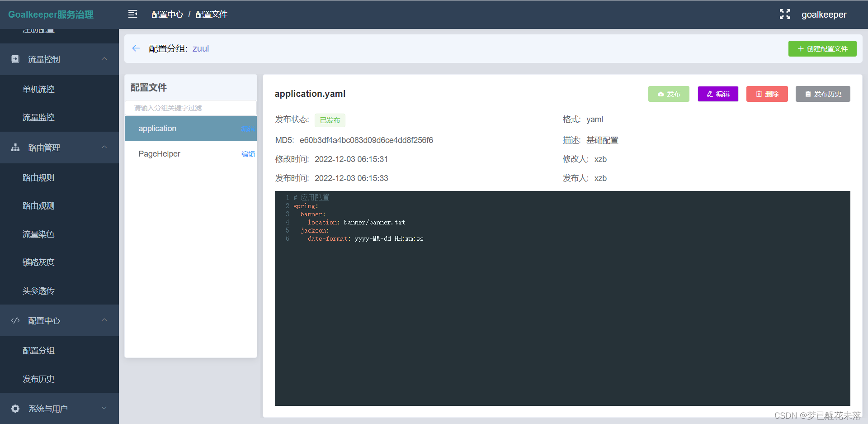Click the 路由管理 sitemap icon

pyautogui.click(x=15, y=148)
